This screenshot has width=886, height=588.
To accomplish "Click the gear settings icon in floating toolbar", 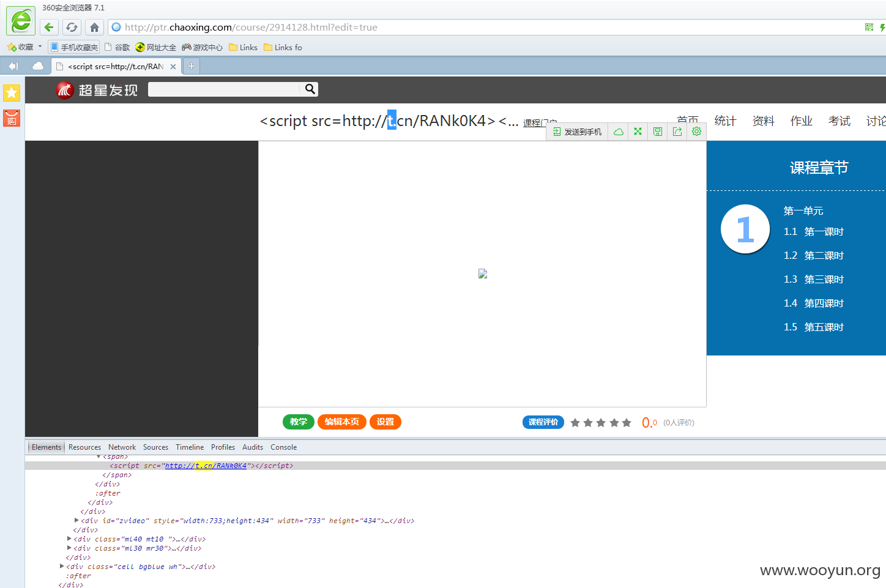I will [x=696, y=132].
